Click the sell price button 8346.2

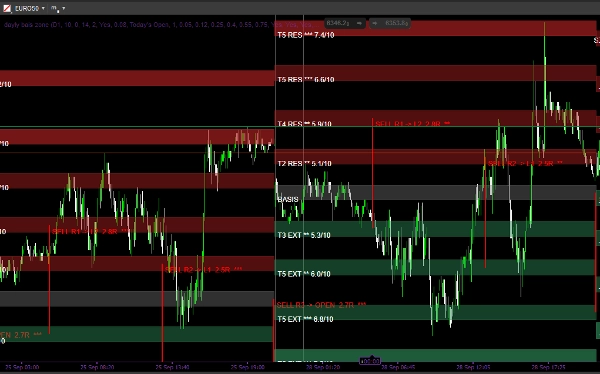344,23
